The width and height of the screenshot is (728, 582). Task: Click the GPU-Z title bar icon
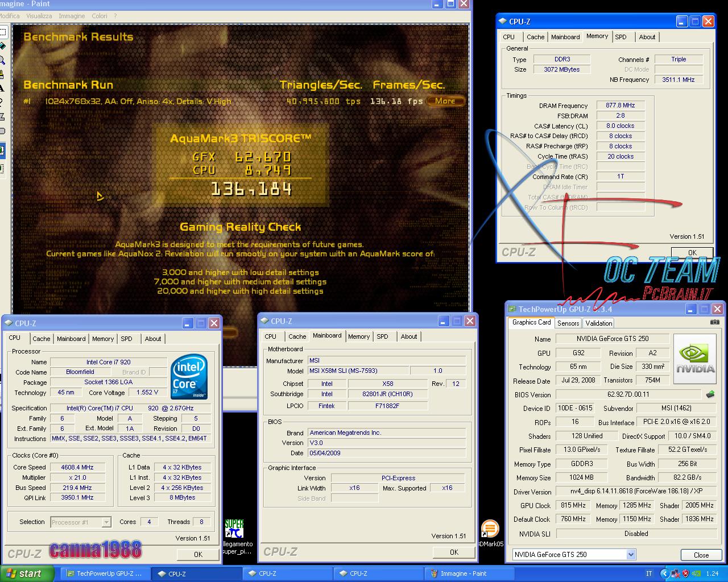point(512,310)
